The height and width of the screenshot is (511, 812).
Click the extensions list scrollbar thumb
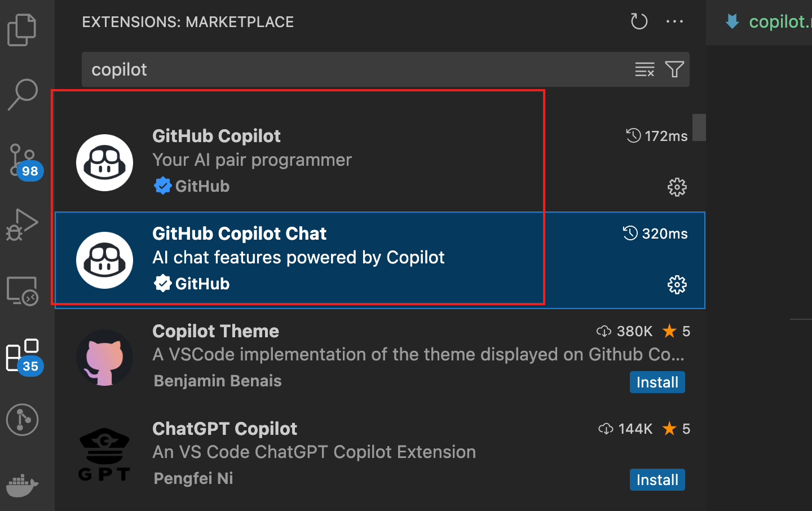coord(699,127)
